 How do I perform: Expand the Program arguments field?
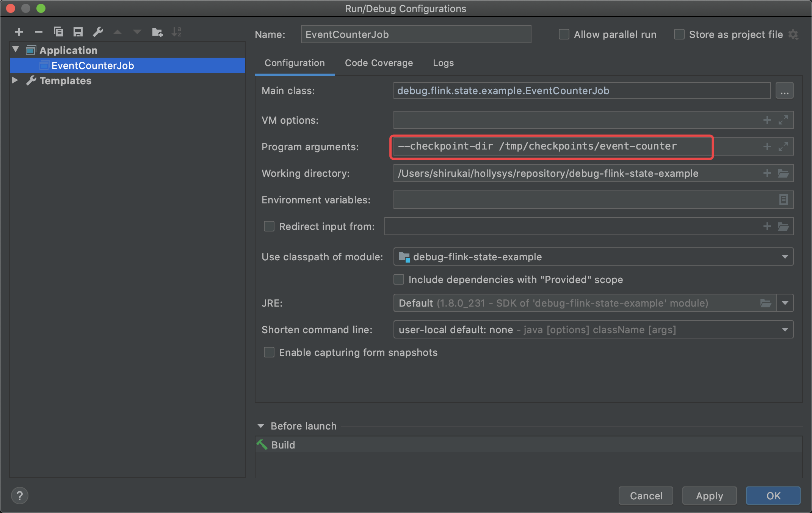click(783, 146)
